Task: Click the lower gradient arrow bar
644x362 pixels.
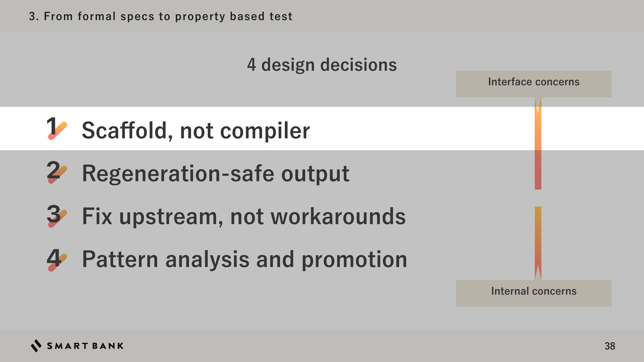Action: [x=538, y=242]
